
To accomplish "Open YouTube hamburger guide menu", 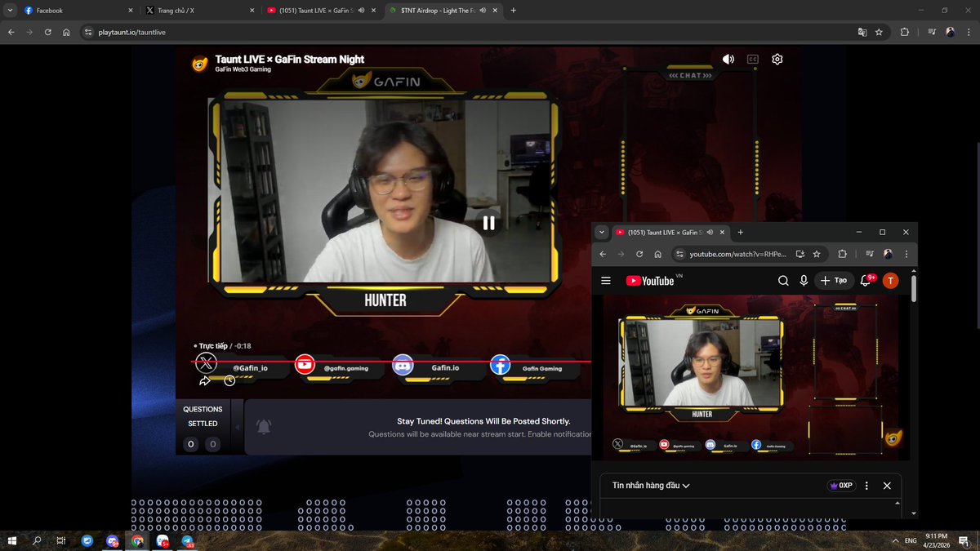I will (606, 281).
